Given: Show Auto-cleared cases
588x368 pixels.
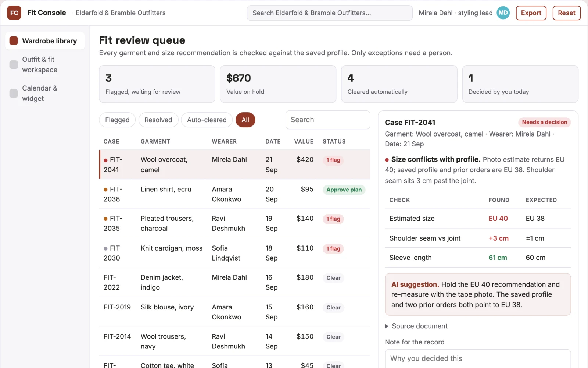Looking at the screenshot, I should [207, 120].
